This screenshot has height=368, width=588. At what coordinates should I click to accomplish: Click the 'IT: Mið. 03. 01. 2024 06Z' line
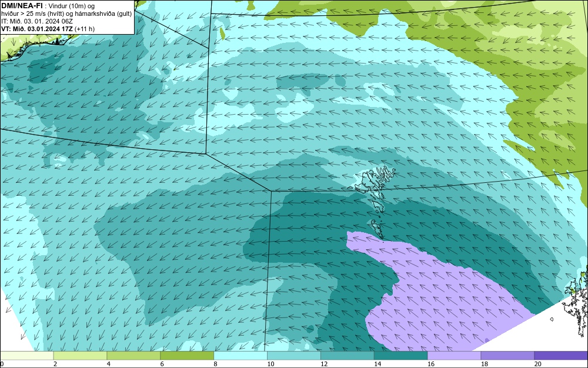coord(37,21)
